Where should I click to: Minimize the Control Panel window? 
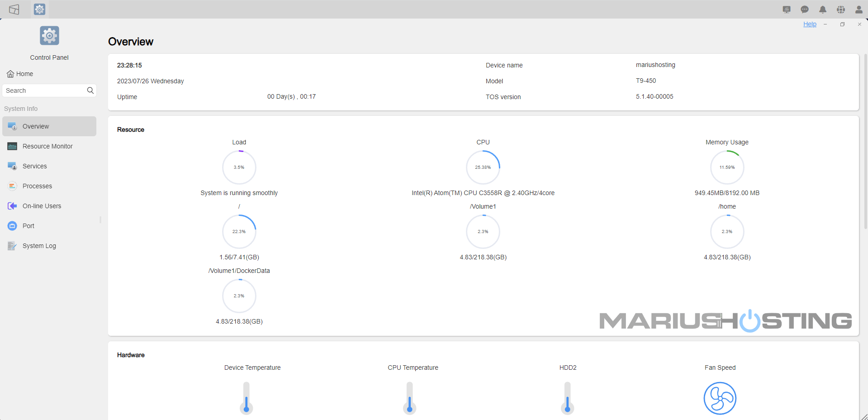click(825, 24)
